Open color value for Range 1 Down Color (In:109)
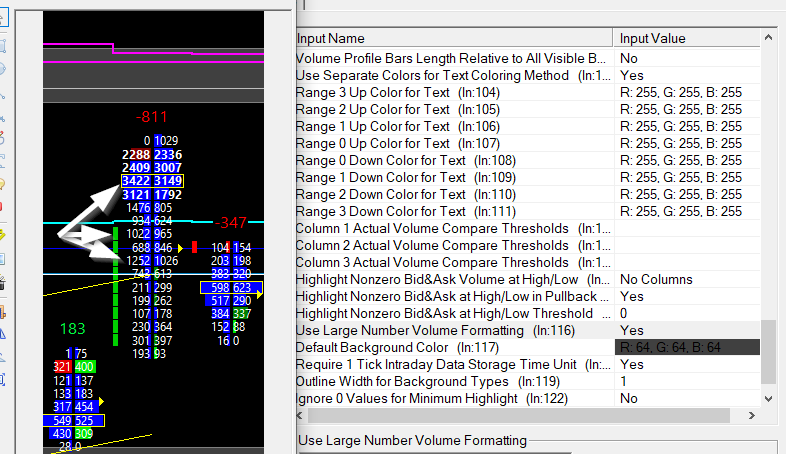Viewport: 786px width, 454px height. 687,177
